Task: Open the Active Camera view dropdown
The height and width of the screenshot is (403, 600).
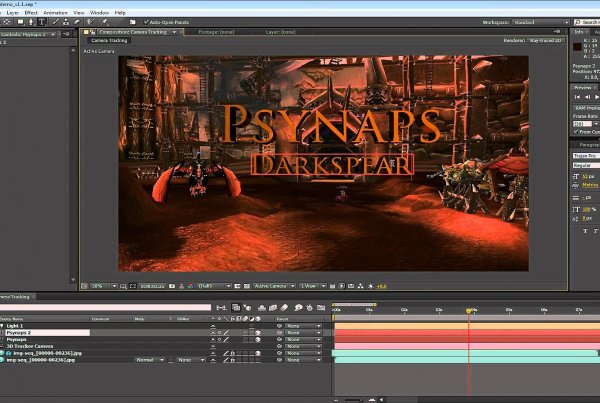Action: [274, 286]
